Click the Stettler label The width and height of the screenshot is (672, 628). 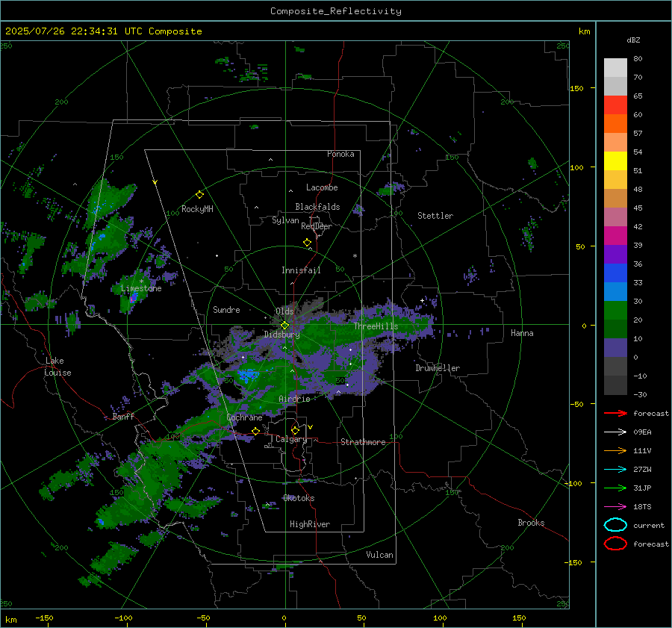pyautogui.click(x=435, y=216)
